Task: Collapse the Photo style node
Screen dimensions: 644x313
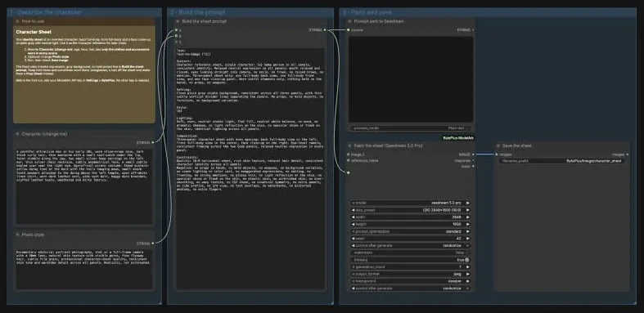Action: [x=18, y=235]
